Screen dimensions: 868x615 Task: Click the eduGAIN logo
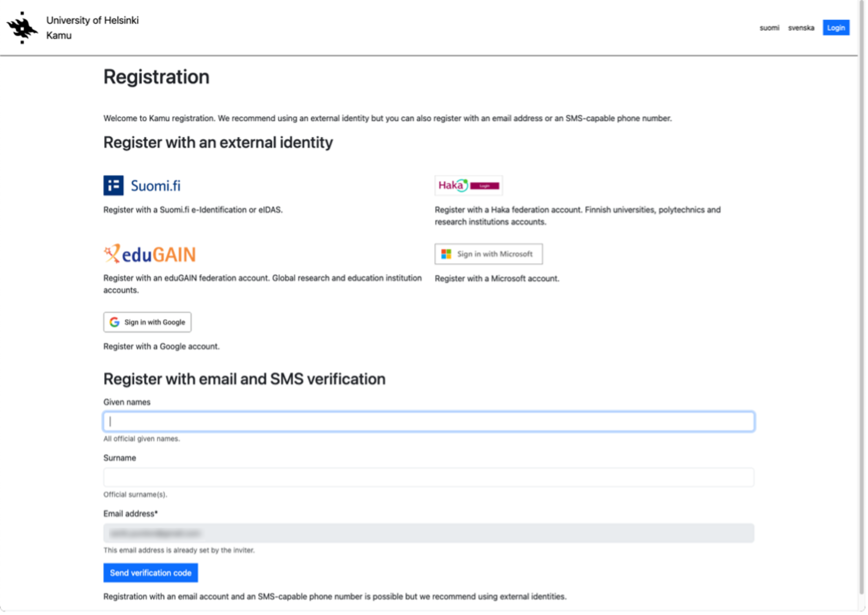[x=150, y=254]
